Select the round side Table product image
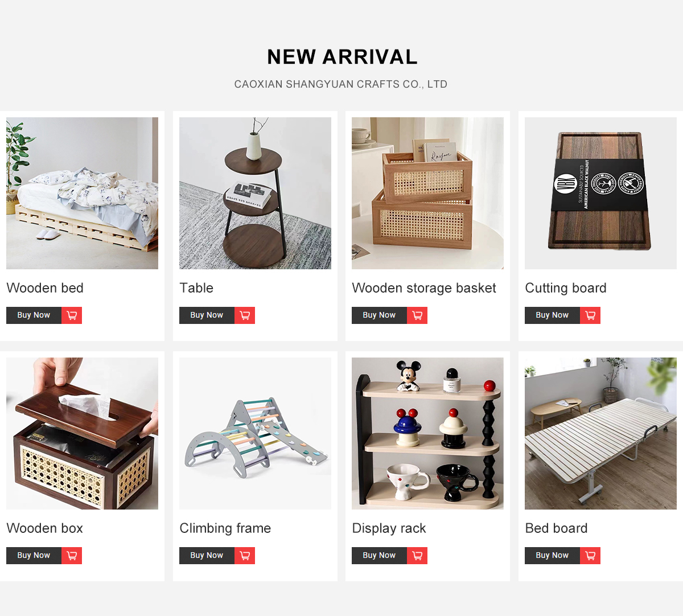The width and height of the screenshot is (683, 616). pyautogui.click(x=255, y=193)
